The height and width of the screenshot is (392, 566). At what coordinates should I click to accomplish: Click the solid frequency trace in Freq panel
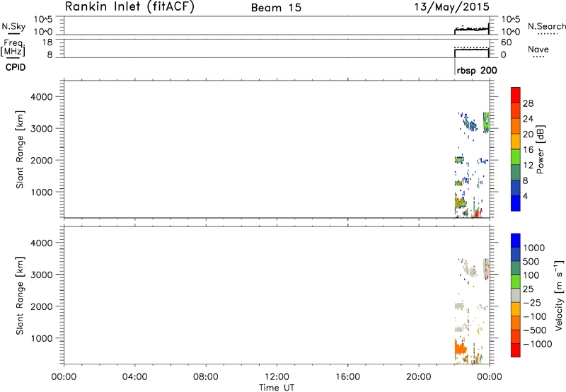point(471,50)
